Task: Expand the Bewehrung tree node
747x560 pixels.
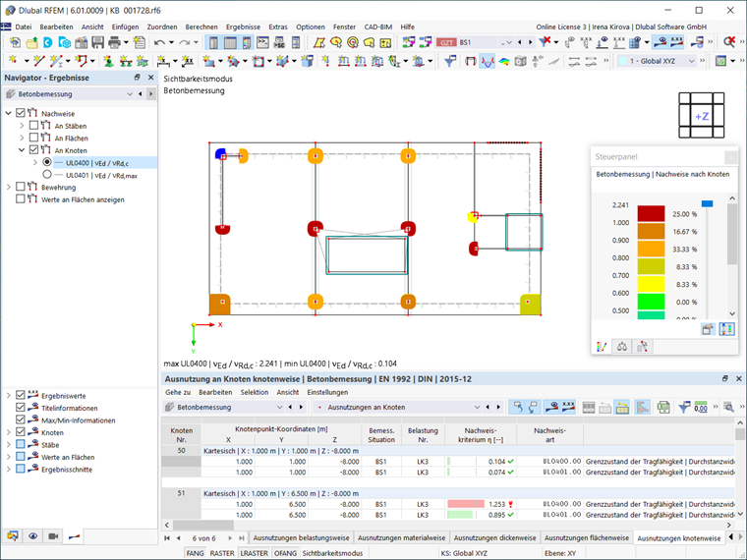Action: pos(8,187)
